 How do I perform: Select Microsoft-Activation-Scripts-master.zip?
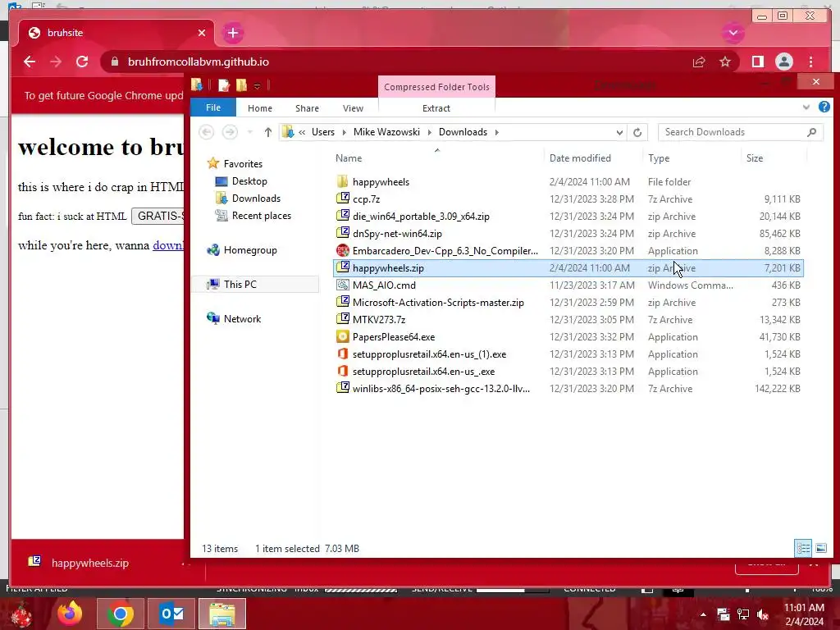[568, 302]
